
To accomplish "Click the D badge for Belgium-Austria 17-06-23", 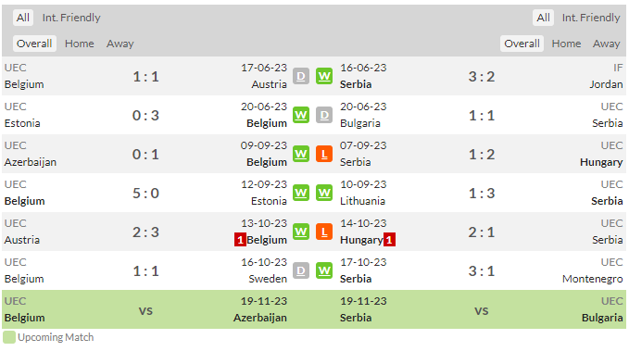I will pos(301,76).
